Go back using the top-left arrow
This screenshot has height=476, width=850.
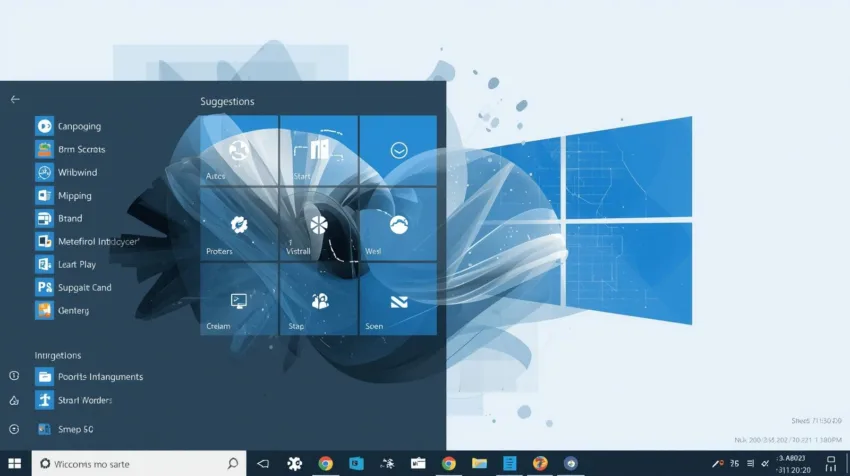pyautogui.click(x=15, y=99)
